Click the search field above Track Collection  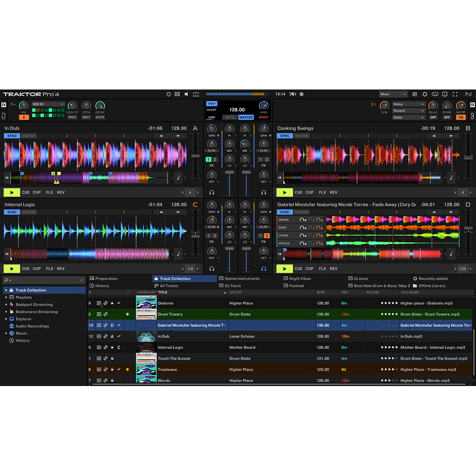[43, 279]
